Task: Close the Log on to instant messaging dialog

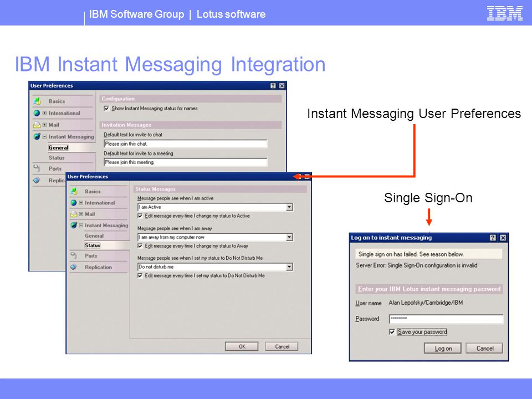Action: coord(503,238)
